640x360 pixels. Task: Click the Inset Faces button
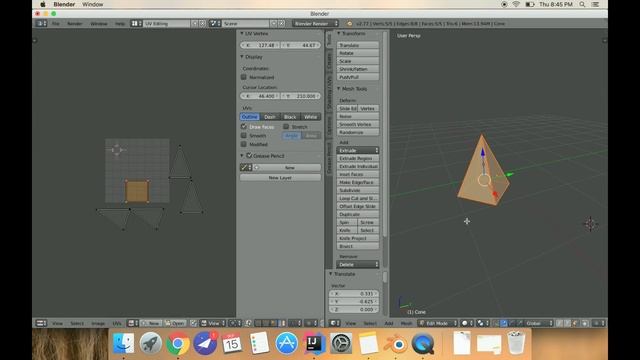point(358,174)
